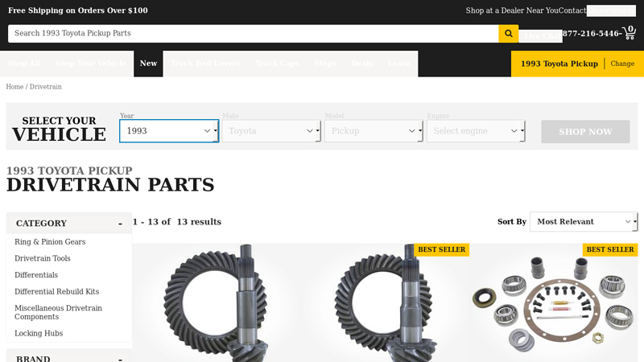The height and width of the screenshot is (362, 644).
Task: Open the first ring and pinion product image
Action: click(x=216, y=303)
